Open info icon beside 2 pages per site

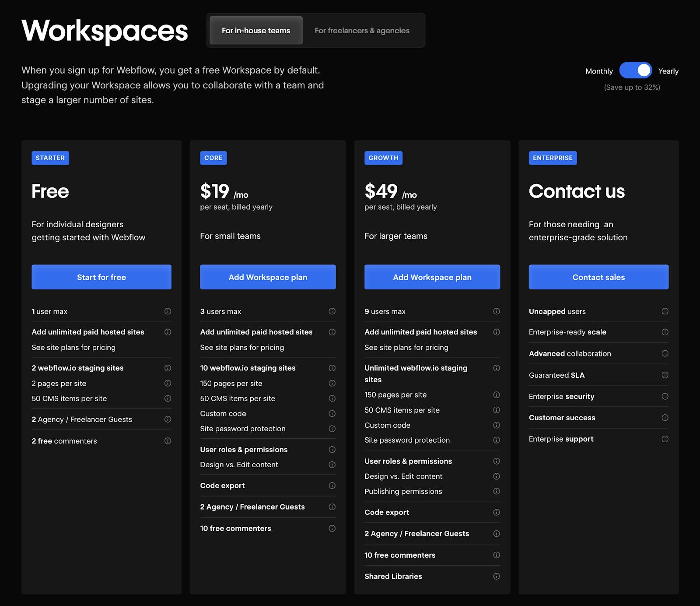(x=168, y=383)
